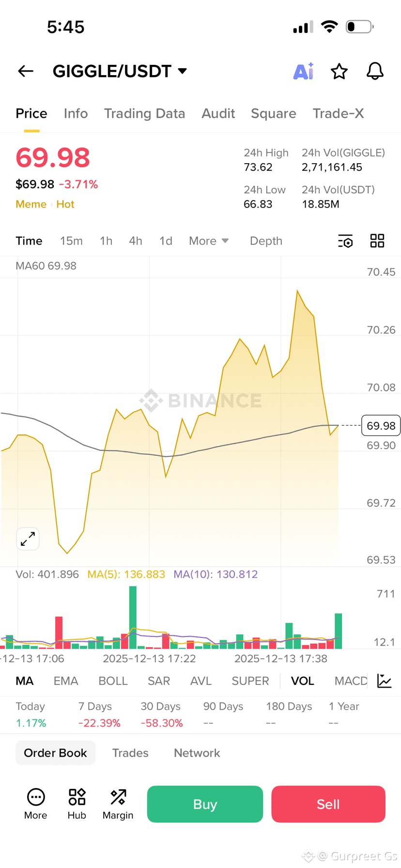Tap the 24h Vol(USDT) 18.85M value
The image size is (401, 868).
[x=321, y=204]
